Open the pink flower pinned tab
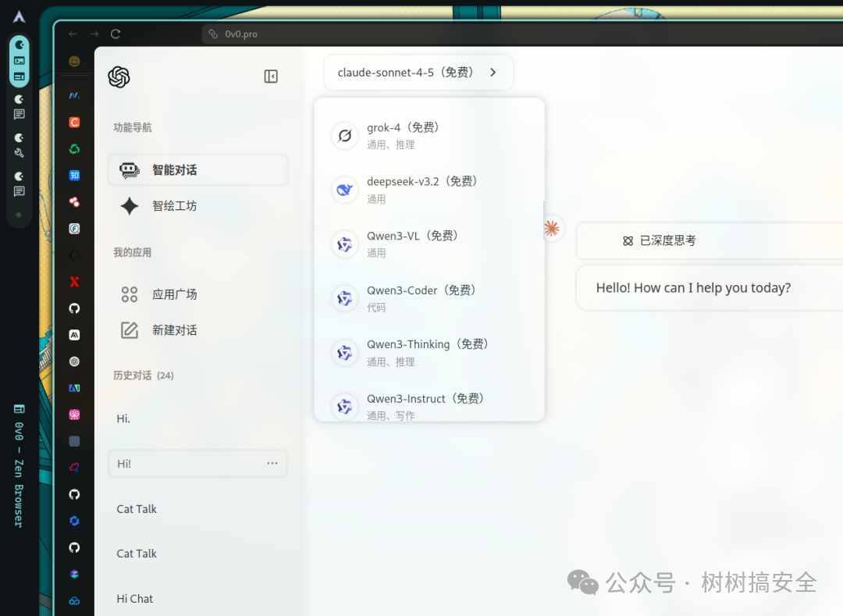 [x=74, y=415]
